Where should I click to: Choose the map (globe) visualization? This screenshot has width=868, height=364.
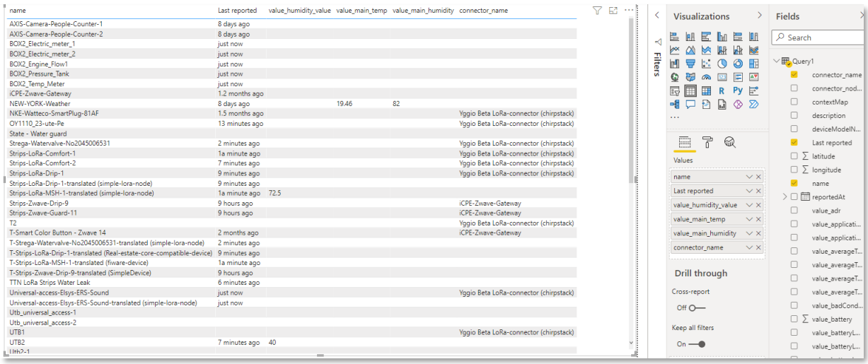point(674,77)
